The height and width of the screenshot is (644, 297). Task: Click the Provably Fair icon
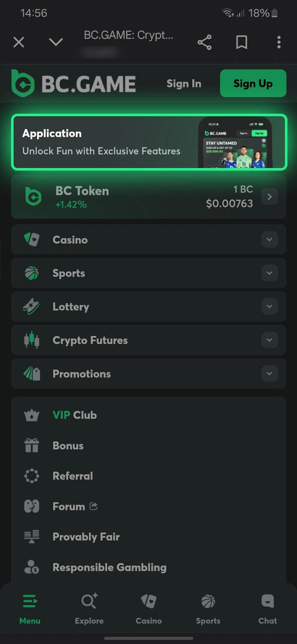point(31,536)
